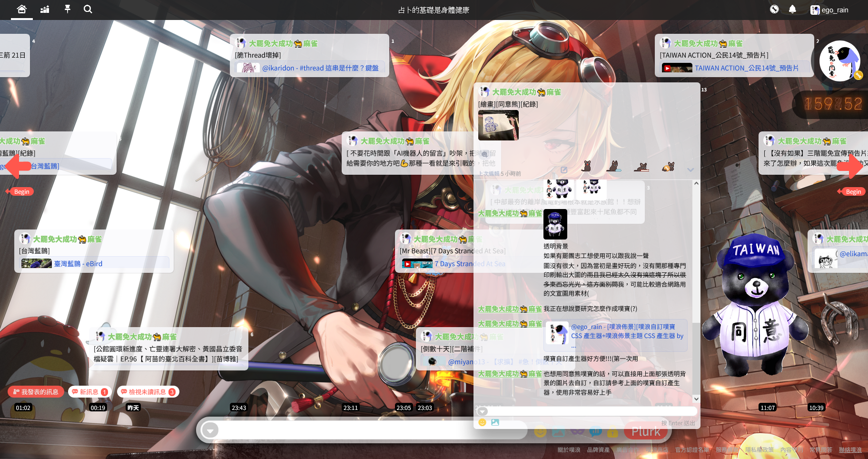Click the ego_rain profile avatar circle
Screen dimensions: 868x459
839,61
